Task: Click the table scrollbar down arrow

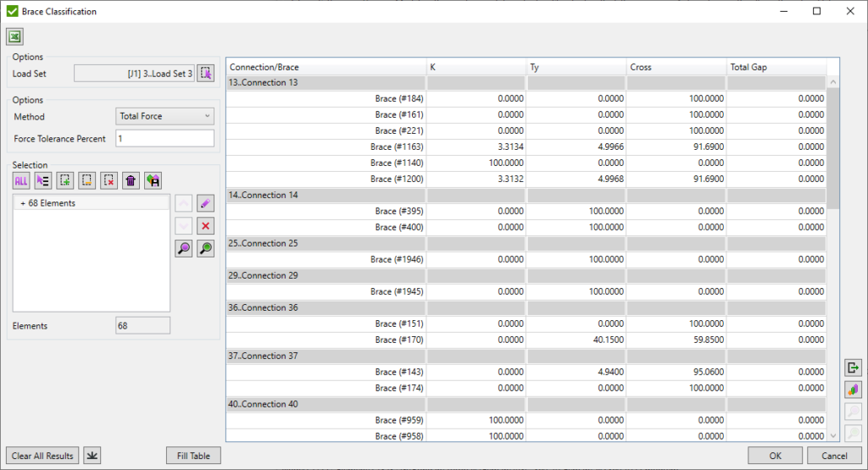Action: pos(832,434)
